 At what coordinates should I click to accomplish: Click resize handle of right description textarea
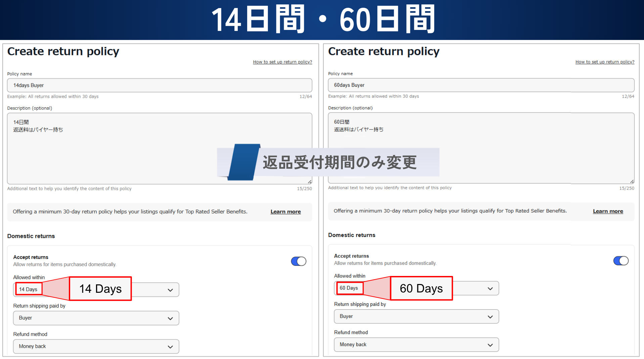[632, 181]
